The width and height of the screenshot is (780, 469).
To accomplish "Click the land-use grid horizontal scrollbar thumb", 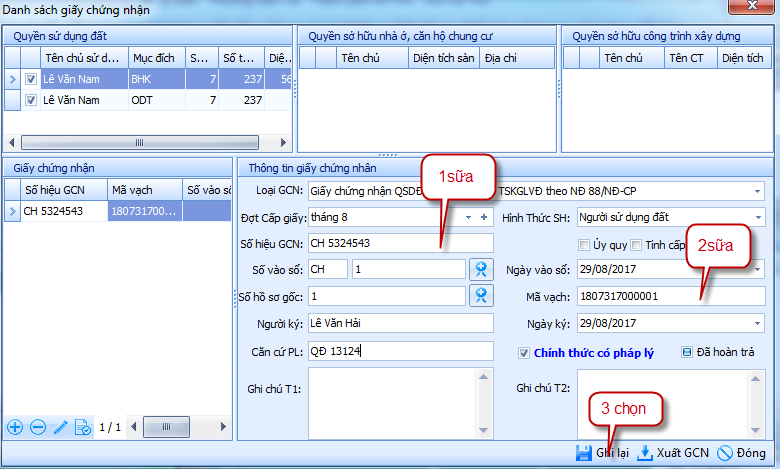I will (138, 142).
